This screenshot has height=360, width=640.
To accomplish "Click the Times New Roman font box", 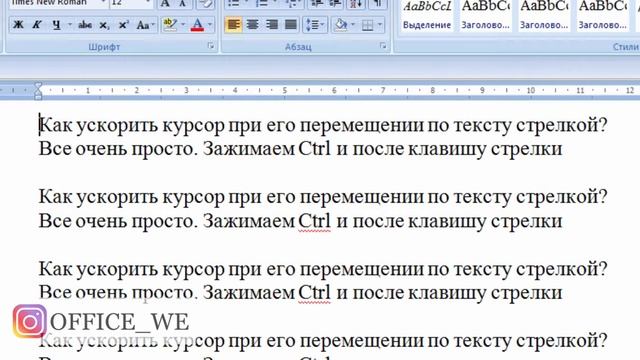I will tap(58, 4).
